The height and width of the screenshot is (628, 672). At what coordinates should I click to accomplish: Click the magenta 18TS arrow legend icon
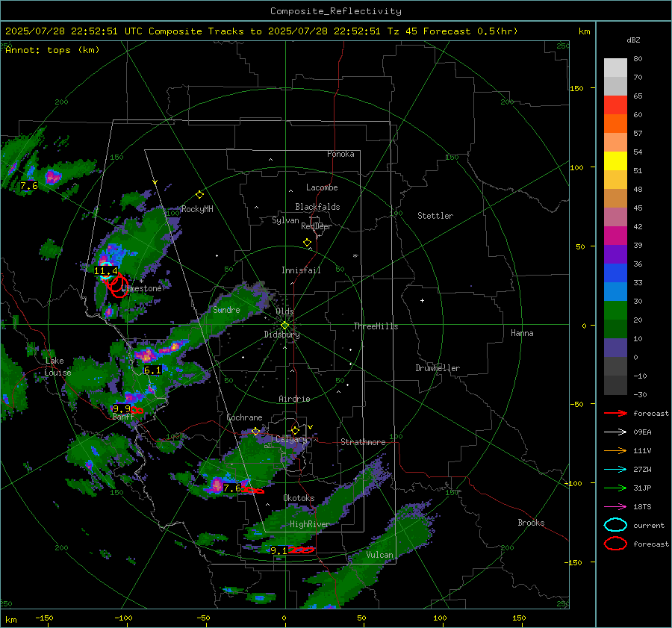click(615, 507)
